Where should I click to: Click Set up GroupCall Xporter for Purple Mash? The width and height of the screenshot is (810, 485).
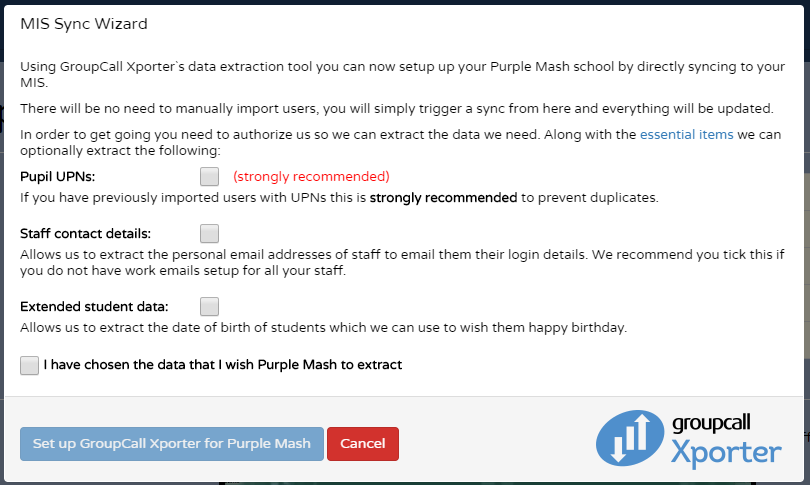[172, 444]
